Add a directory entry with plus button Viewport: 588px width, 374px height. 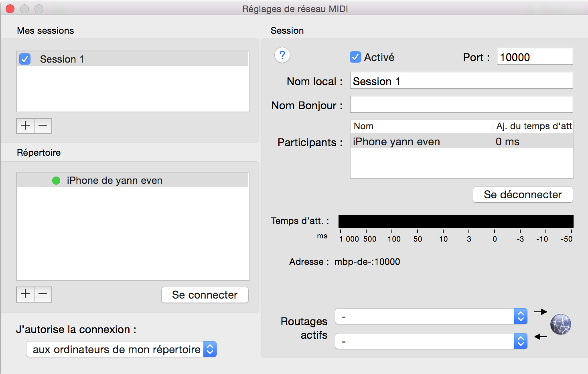pos(25,294)
